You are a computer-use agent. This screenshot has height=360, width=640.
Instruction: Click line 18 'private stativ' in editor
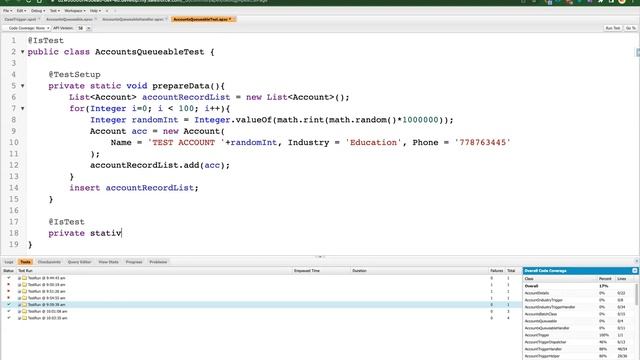tap(85, 233)
